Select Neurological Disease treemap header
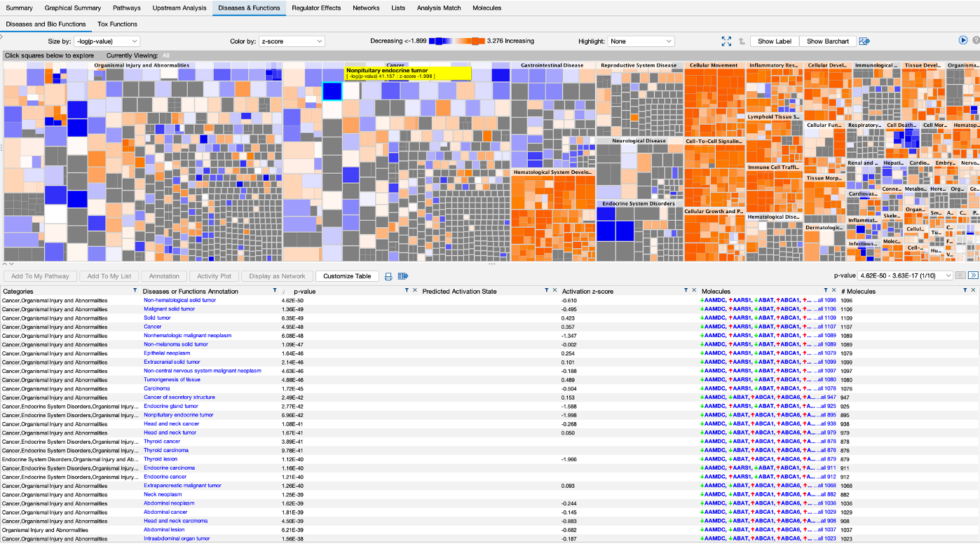Screen dimensions: 980x544 pyautogui.click(x=639, y=140)
